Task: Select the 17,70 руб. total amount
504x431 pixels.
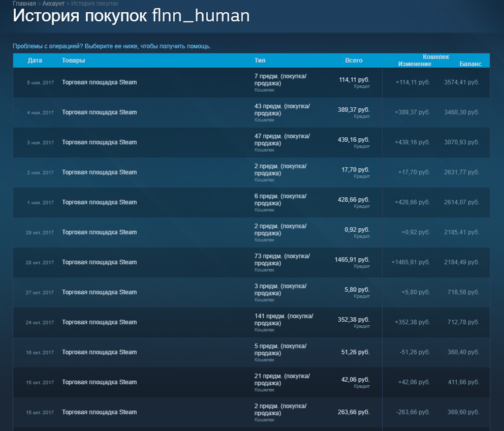Action: point(356,170)
